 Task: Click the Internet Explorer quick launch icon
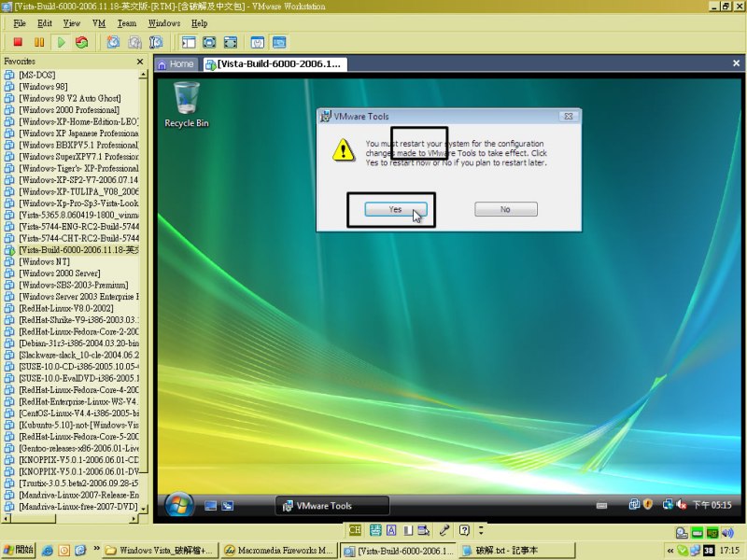(48, 551)
